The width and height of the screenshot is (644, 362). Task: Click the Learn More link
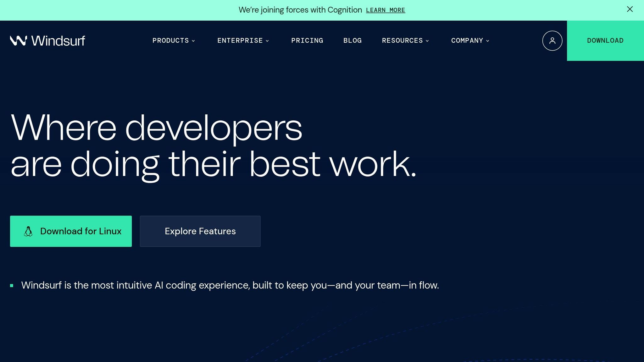[385, 10]
